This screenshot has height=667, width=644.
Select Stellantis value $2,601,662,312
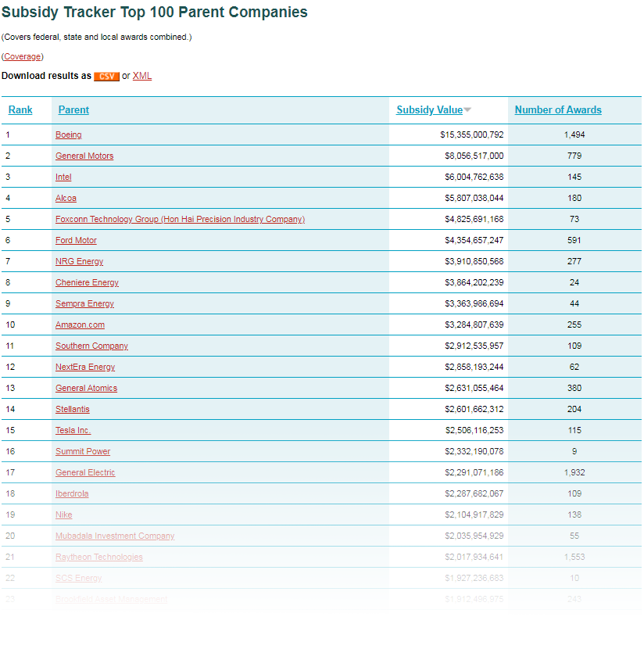click(x=474, y=409)
